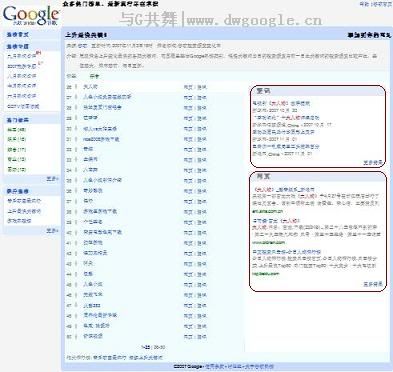Open the keyword ranked 49
The image size is (393, 372).
96,326
